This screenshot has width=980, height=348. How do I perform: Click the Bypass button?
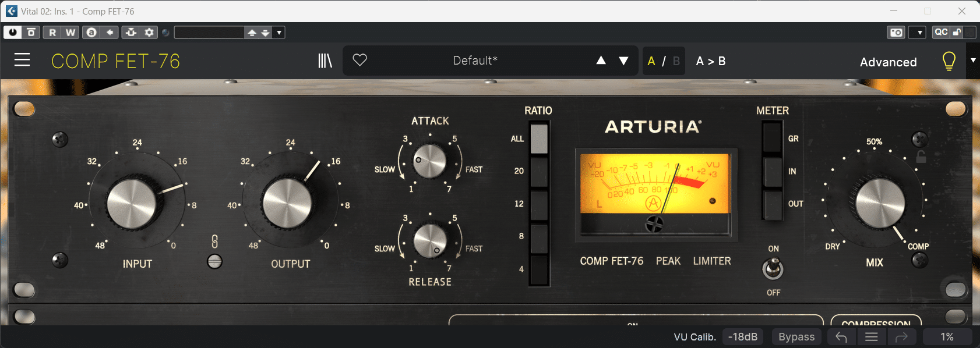796,337
